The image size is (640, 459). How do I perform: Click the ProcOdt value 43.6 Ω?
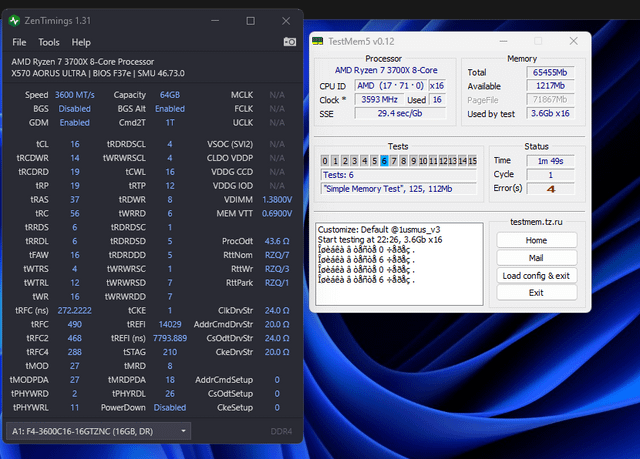click(277, 242)
